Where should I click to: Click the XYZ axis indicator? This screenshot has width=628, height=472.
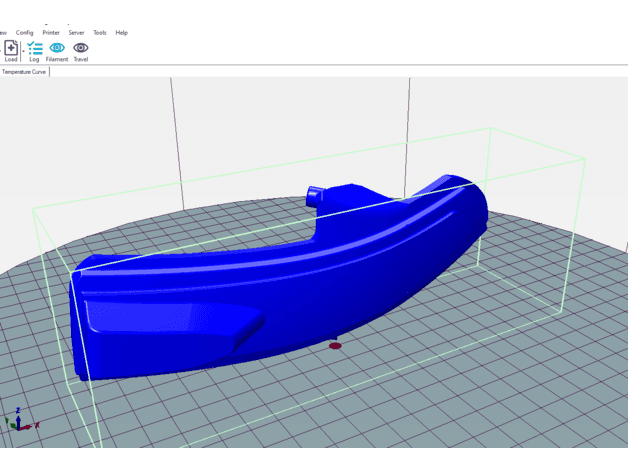(x=21, y=420)
